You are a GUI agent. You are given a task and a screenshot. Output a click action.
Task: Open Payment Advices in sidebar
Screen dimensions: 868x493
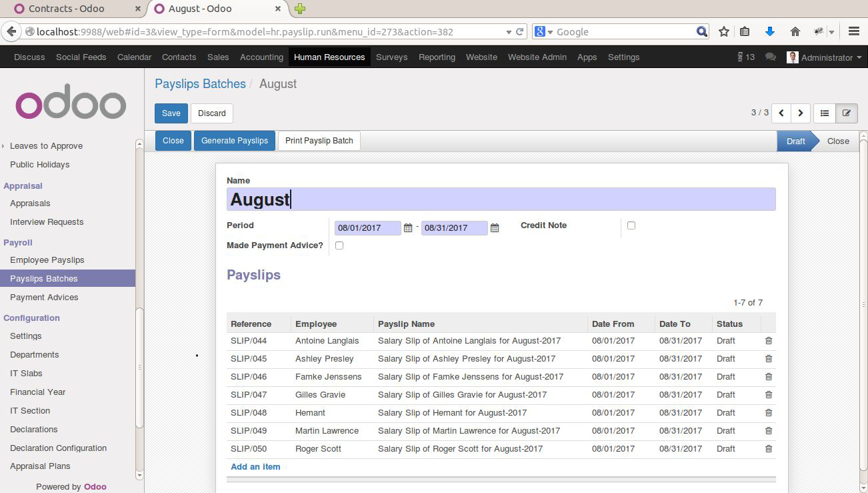[x=44, y=298]
